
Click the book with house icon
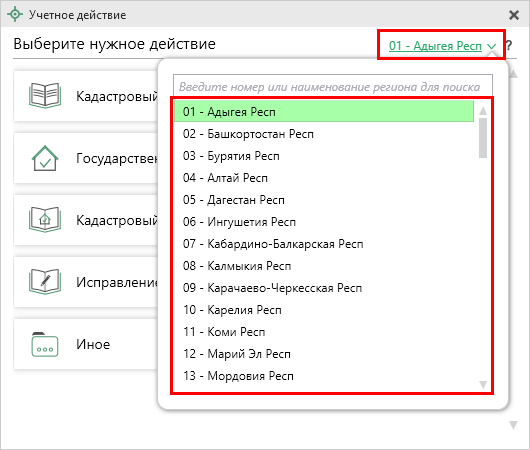click(x=45, y=220)
